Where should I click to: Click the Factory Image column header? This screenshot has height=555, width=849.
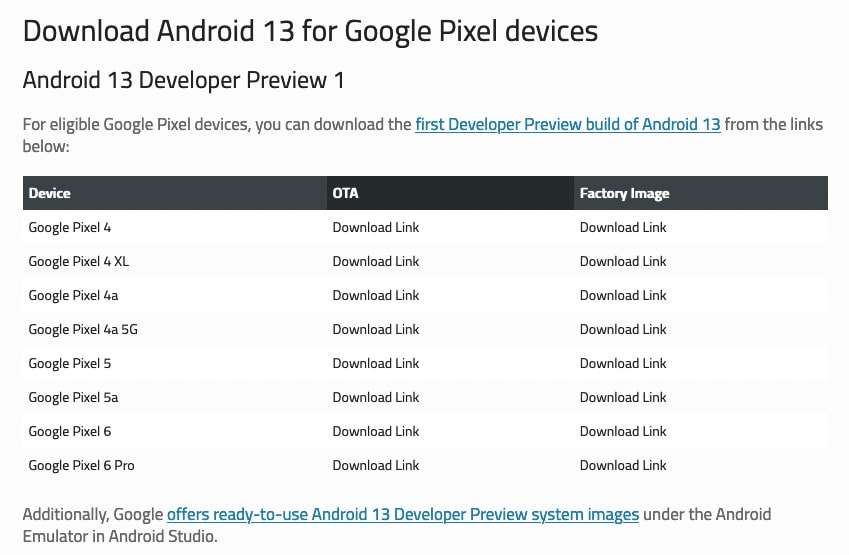click(x=701, y=193)
